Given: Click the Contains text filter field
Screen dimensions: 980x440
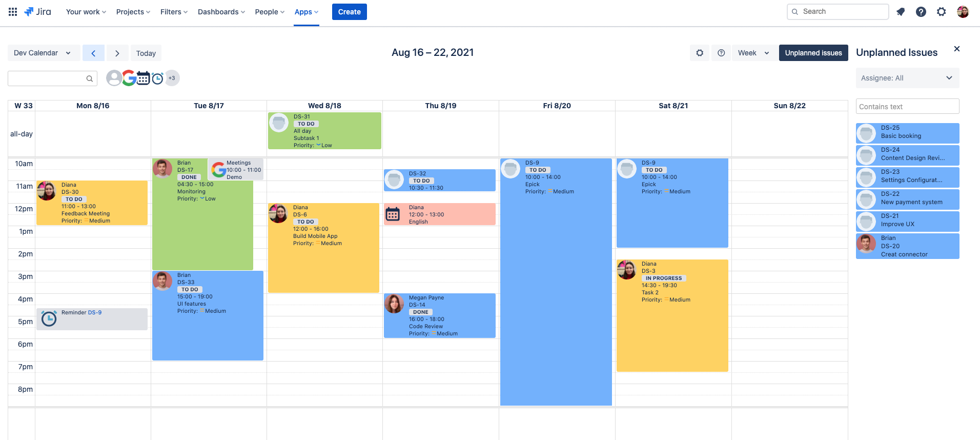Looking at the screenshot, I should click(x=907, y=107).
